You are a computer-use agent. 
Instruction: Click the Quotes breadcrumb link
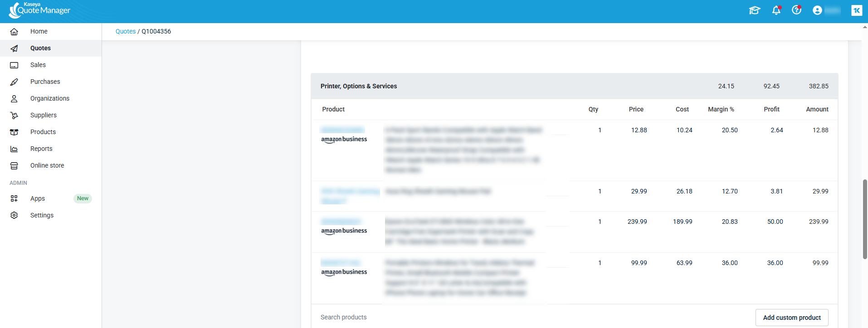(x=126, y=31)
